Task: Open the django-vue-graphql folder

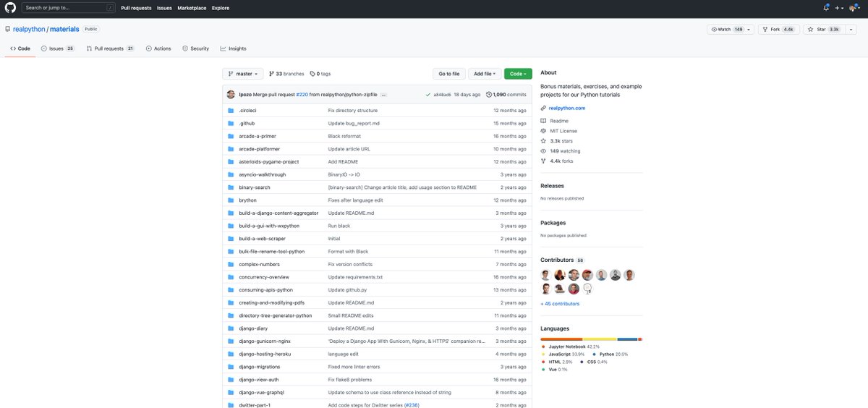Action: tap(262, 392)
